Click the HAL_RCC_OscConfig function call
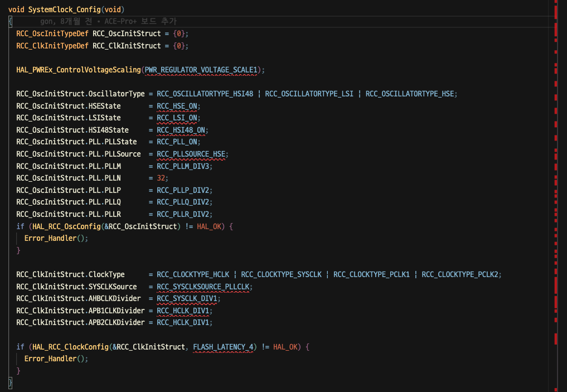 pos(65,226)
